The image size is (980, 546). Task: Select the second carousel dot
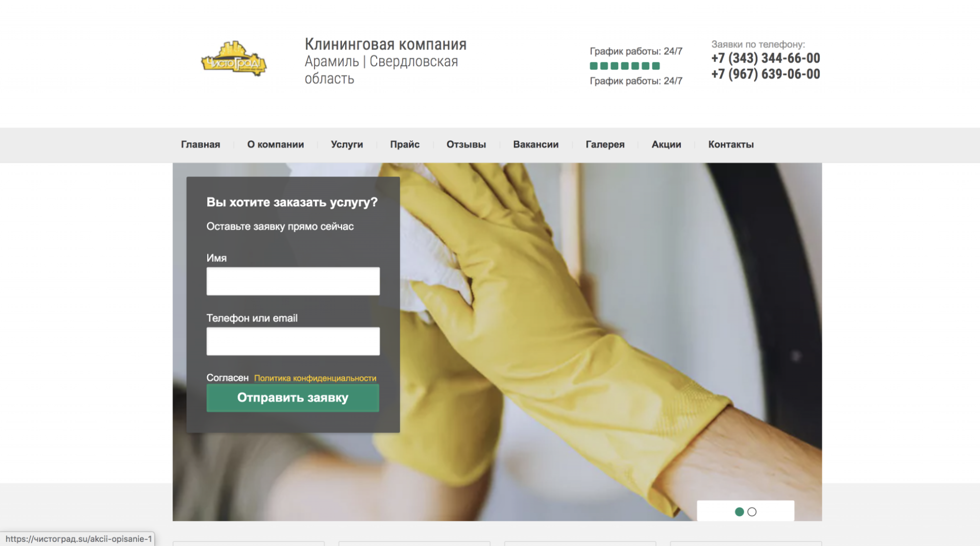pyautogui.click(x=752, y=511)
